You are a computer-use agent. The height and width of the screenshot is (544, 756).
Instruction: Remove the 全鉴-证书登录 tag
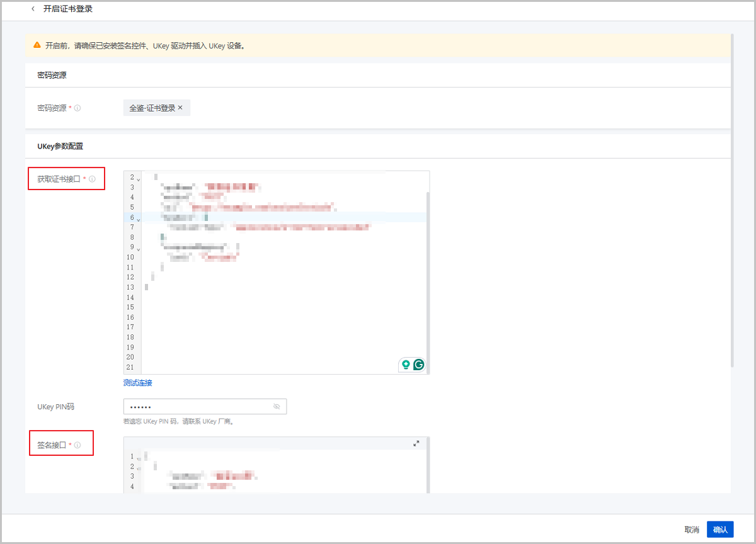(180, 108)
